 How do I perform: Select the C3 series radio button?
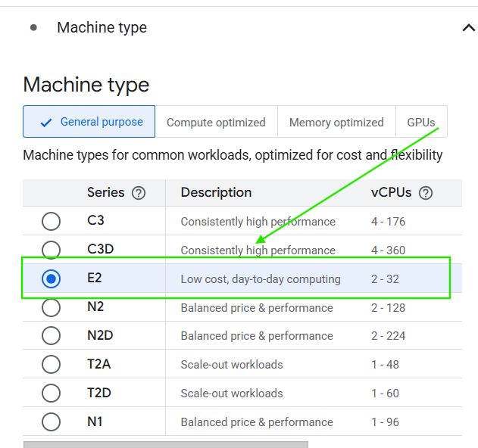(x=51, y=222)
